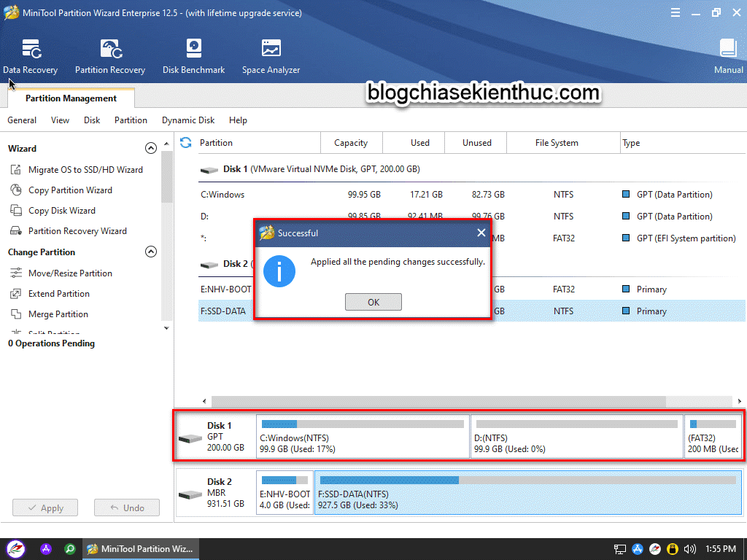Click the sidebar scroll-down arrow
Image resolution: width=747 pixels, height=560 pixels.
pos(166,328)
